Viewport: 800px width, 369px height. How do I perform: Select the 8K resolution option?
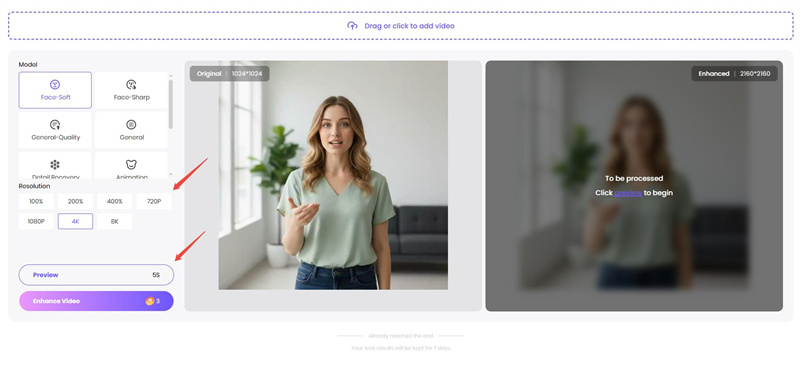pyautogui.click(x=115, y=222)
